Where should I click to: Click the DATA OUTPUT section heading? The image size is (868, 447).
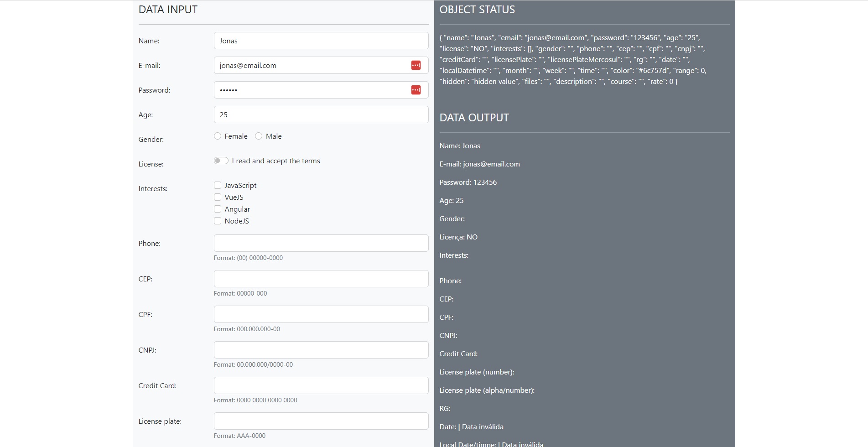click(474, 117)
